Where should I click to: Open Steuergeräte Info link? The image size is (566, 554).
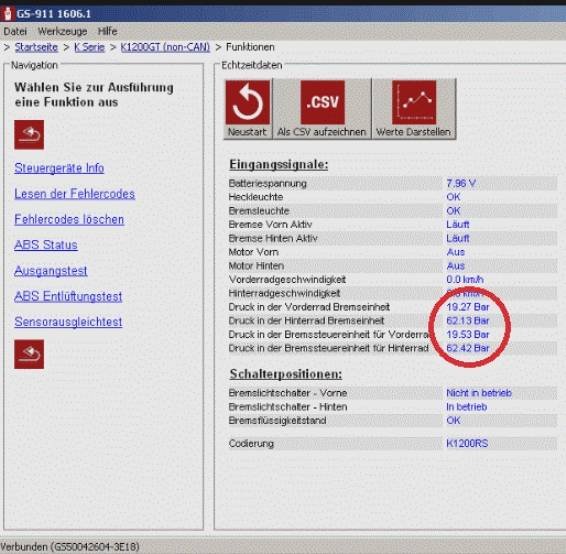pyautogui.click(x=59, y=168)
